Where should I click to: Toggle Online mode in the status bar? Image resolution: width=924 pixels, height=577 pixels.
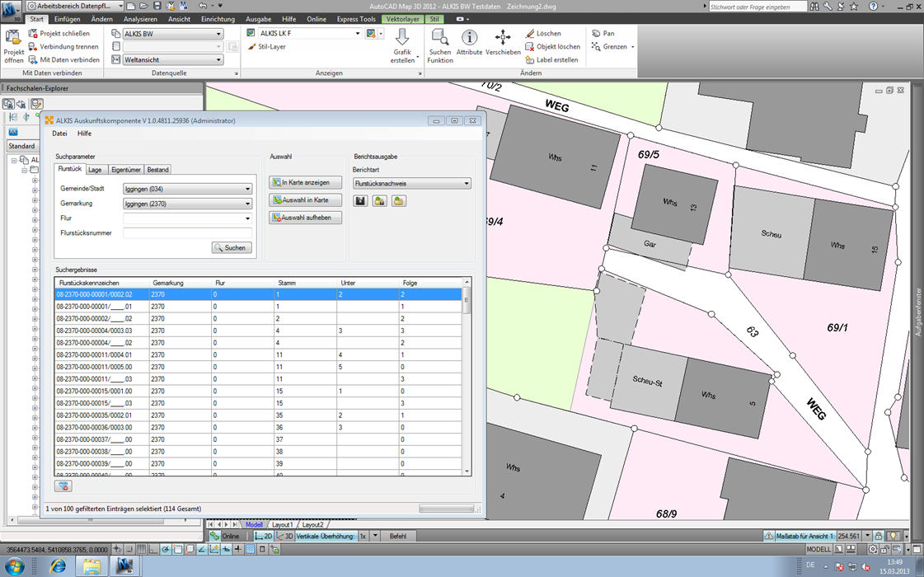coord(230,536)
